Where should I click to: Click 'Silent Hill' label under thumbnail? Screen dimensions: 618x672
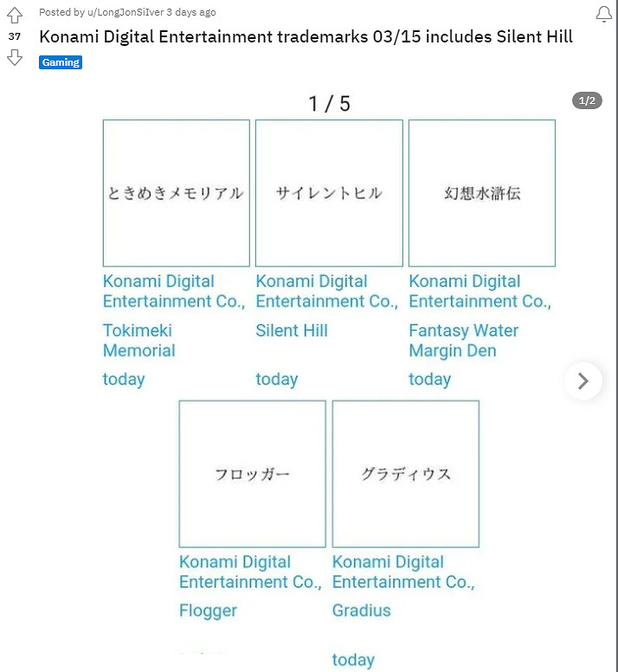[292, 331]
